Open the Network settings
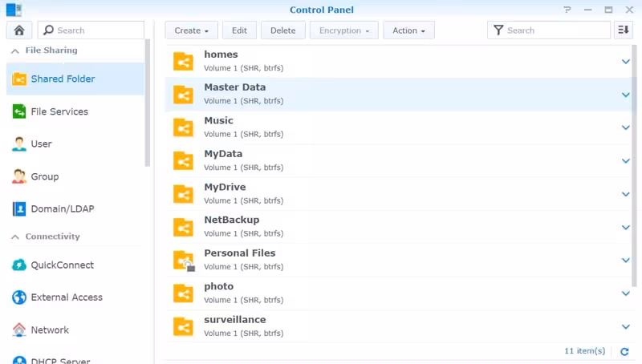 50,330
